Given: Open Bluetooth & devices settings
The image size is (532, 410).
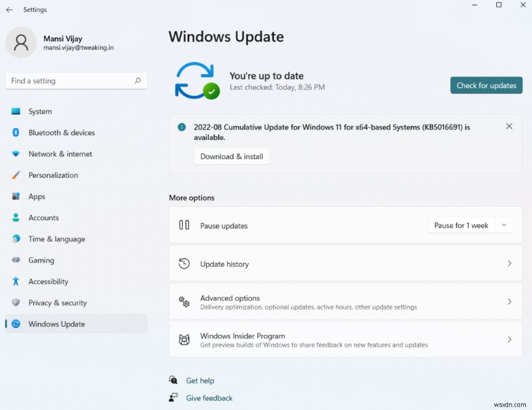Looking at the screenshot, I should point(15,132).
